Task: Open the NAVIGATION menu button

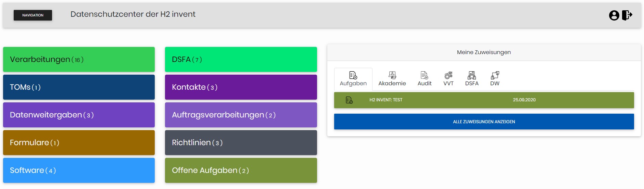Action: click(x=33, y=15)
